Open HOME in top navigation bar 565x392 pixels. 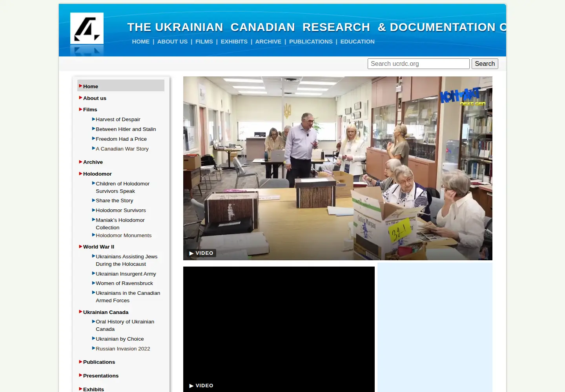tap(141, 42)
